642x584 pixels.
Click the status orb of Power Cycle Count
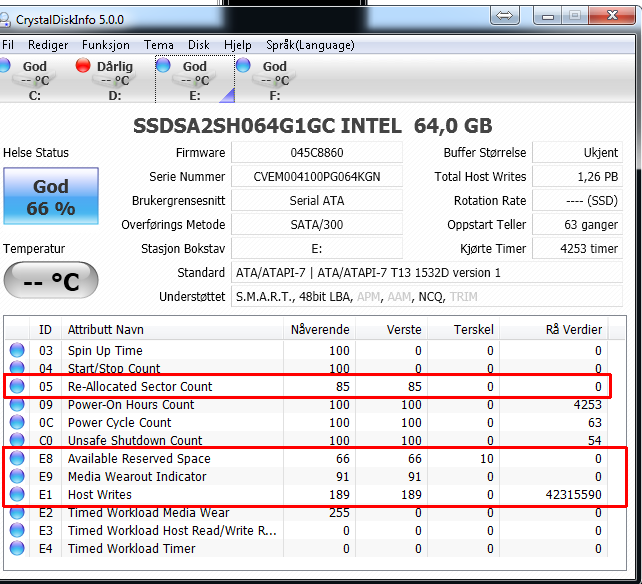pyautogui.click(x=17, y=422)
